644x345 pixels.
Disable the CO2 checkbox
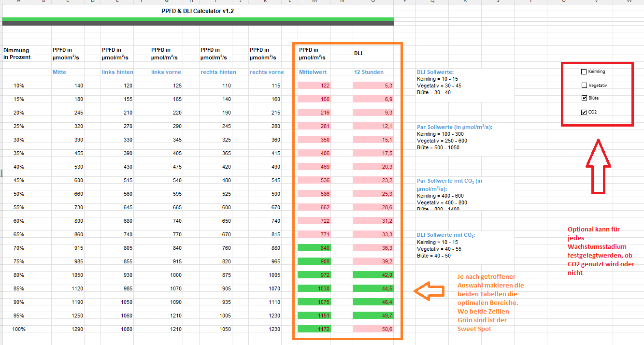tap(584, 113)
